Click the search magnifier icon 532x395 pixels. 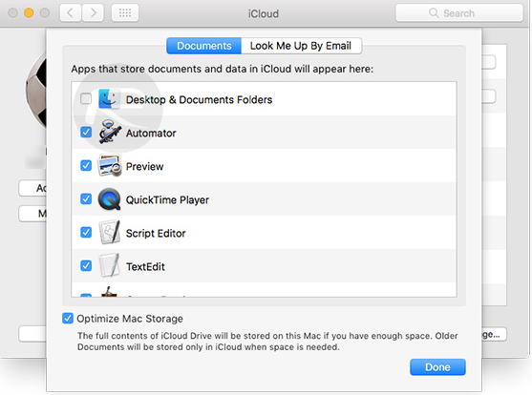point(434,13)
